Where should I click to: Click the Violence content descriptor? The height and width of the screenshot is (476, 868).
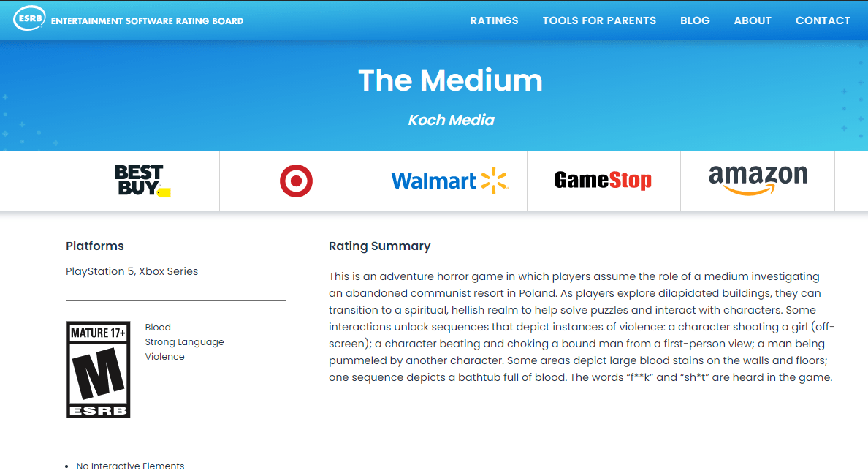(165, 357)
